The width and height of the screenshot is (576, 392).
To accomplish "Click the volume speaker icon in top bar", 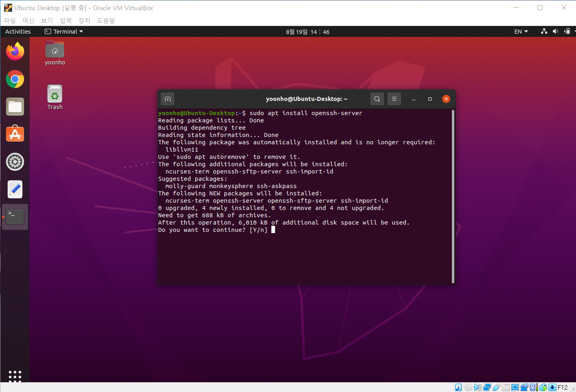I will coord(555,32).
